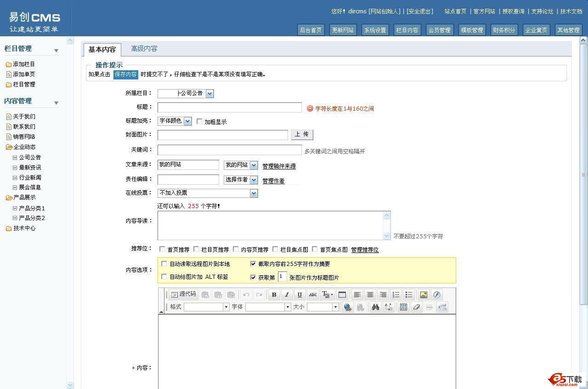Enable the 加粗显示 checkbox
Viewport: 588px width, 389px height.
pos(199,122)
